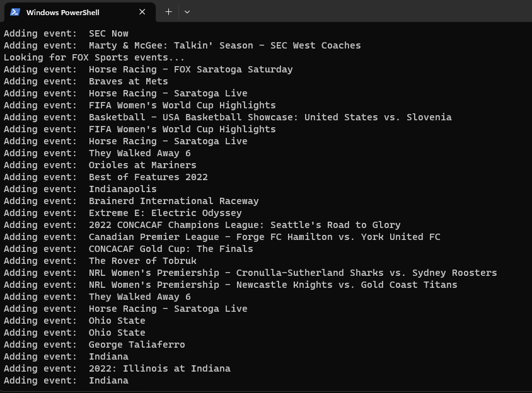Click the Newcastle Knights vs. Gold Coast Titans line

(273, 285)
